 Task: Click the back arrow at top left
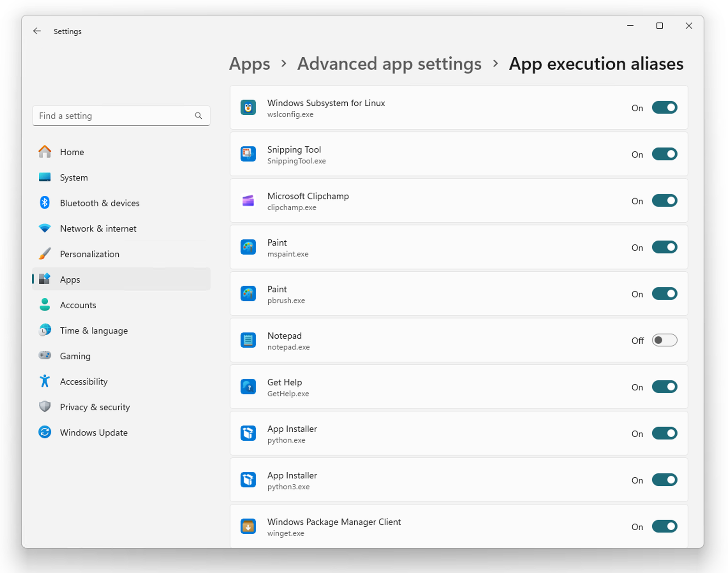pos(37,31)
